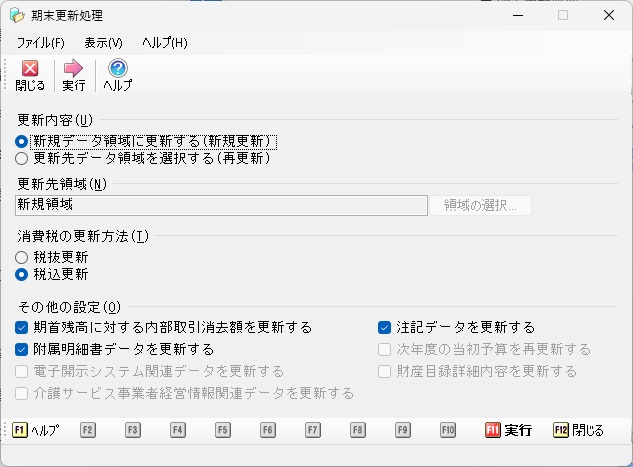The height and width of the screenshot is (467, 633).
Task: Select 税込更新 radio button
Action: pos(22,273)
